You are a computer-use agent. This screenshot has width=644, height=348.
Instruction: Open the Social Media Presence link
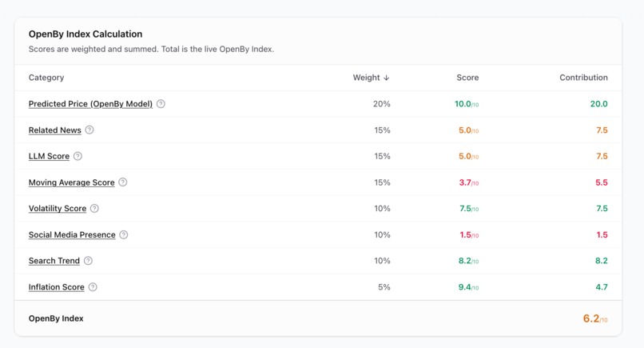tap(72, 235)
